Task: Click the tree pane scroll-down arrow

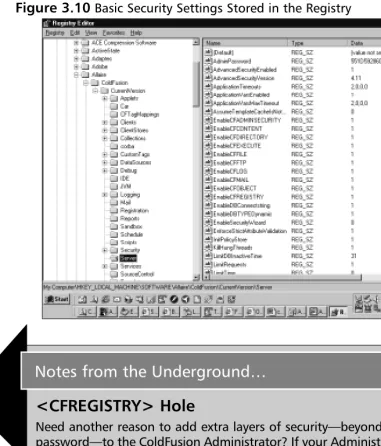Action: [196, 277]
